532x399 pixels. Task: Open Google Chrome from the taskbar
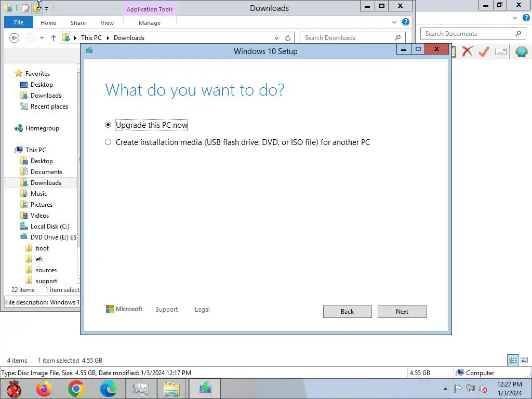[76, 389]
